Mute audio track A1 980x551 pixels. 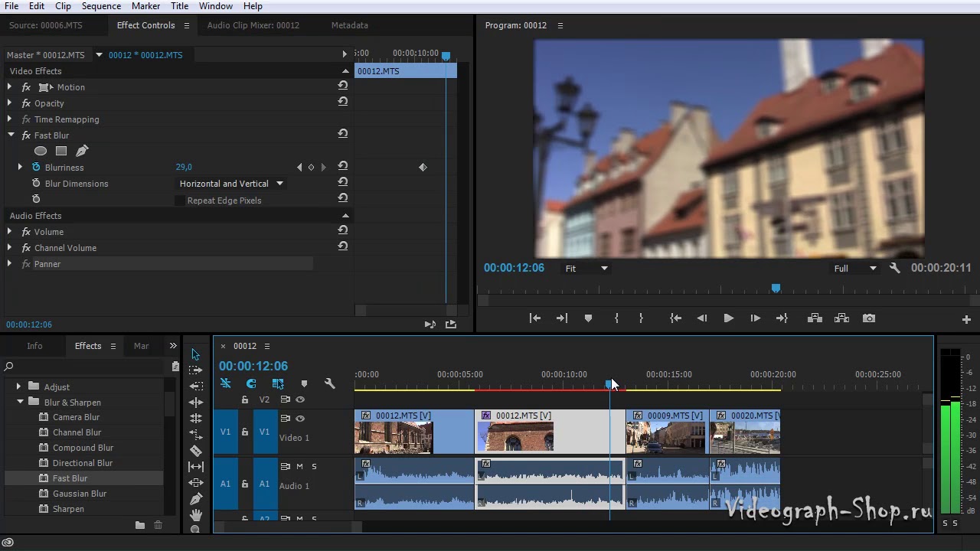pyautogui.click(x=300, y=466)
